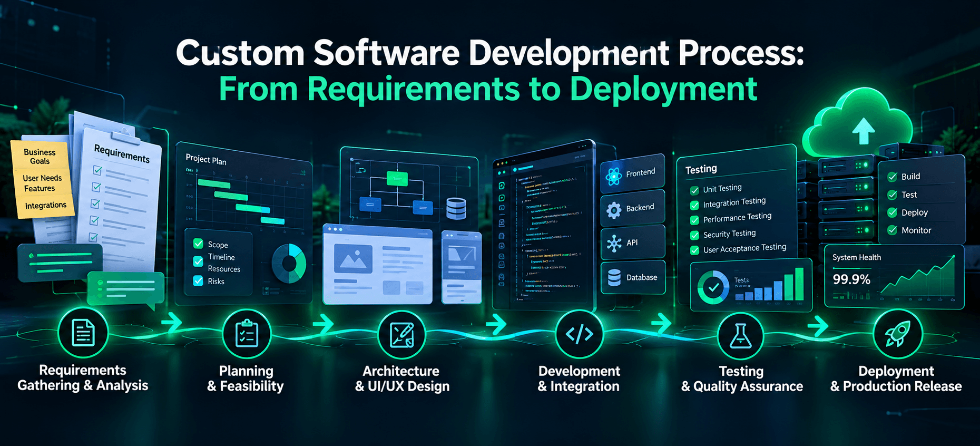Viewport: 980px width, 446px height.
Task: Click the "Performance Testing" list item
Action: pos(737,217)
